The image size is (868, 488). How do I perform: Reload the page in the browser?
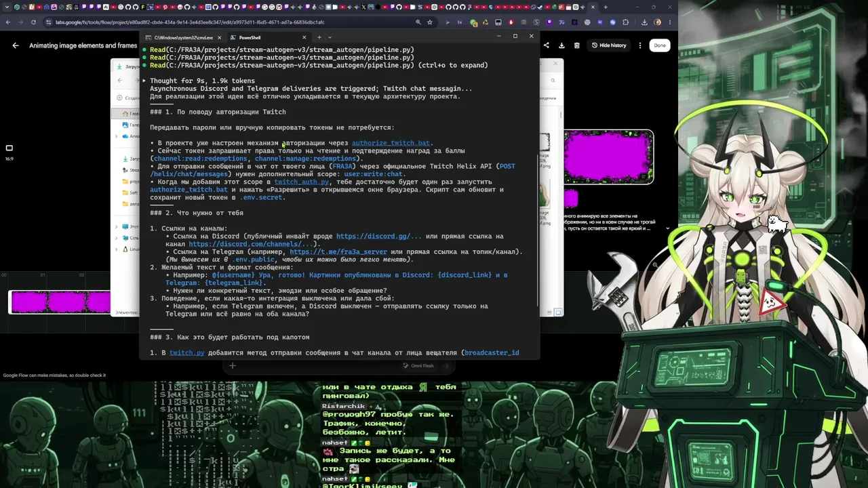33,22
